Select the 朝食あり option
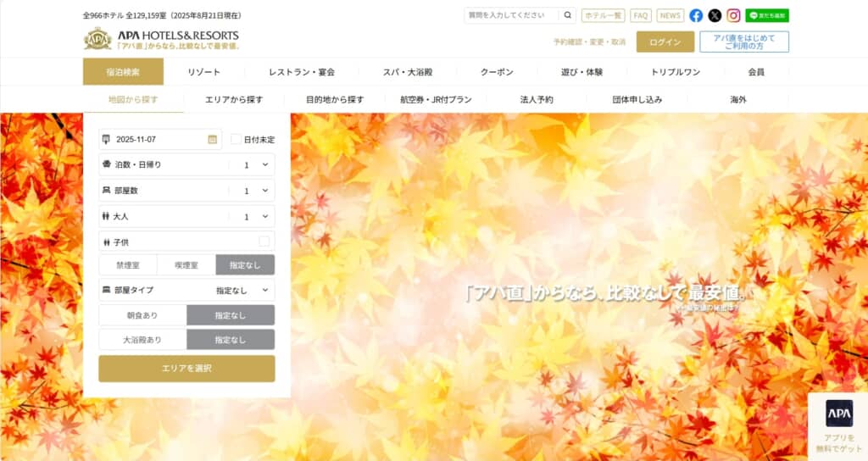868x461 pixels. (142, 315)
